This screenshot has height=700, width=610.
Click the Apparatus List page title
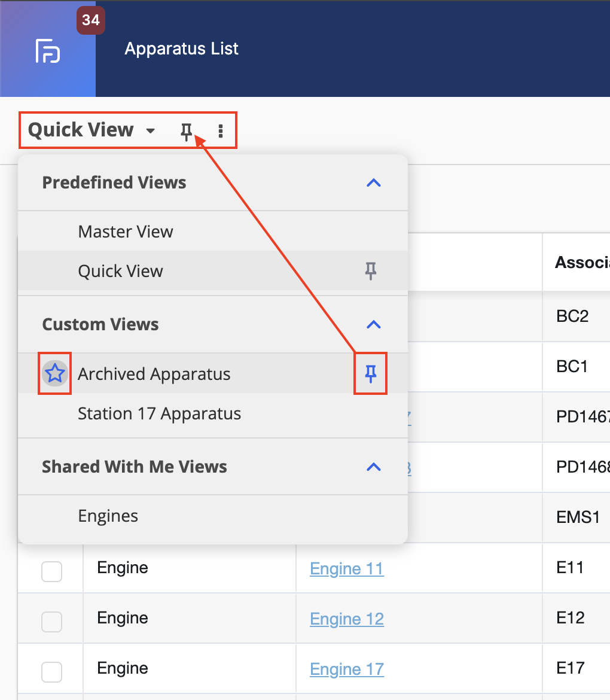(181, 48)
